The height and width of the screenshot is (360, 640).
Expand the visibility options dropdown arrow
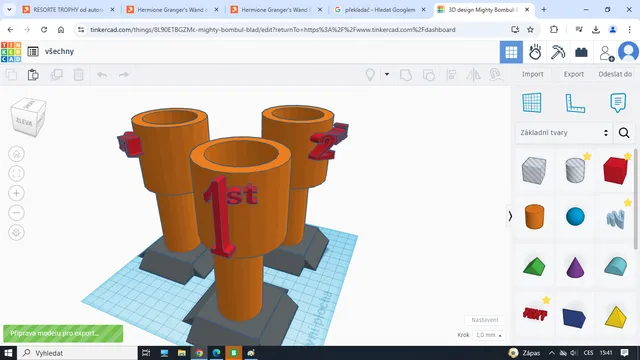[387, 74]
